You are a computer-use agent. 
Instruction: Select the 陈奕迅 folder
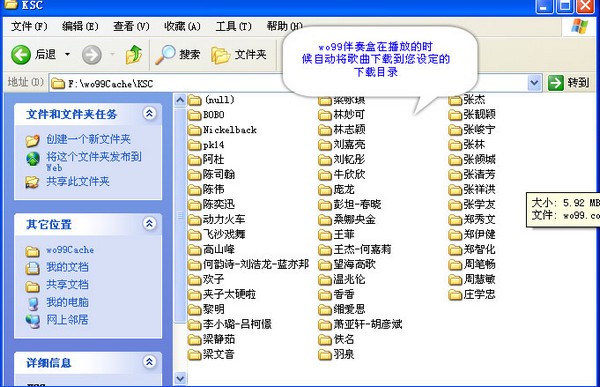point(211,204)
